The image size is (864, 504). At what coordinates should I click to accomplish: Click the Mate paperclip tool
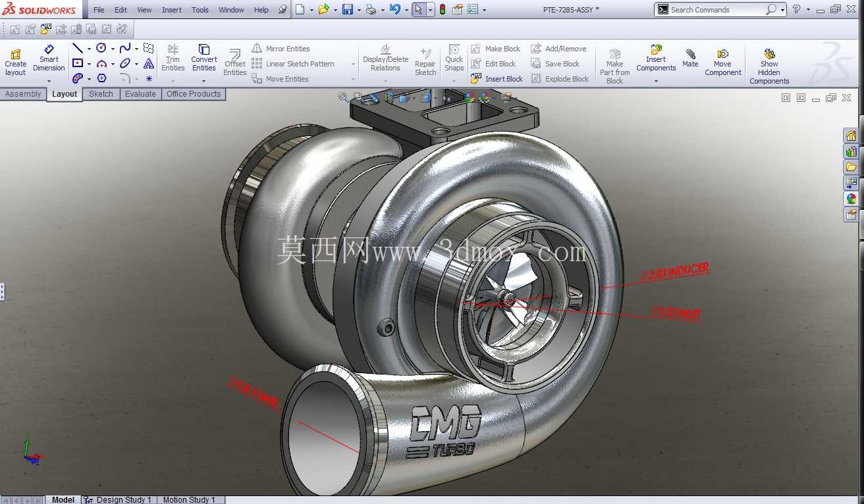690,58
